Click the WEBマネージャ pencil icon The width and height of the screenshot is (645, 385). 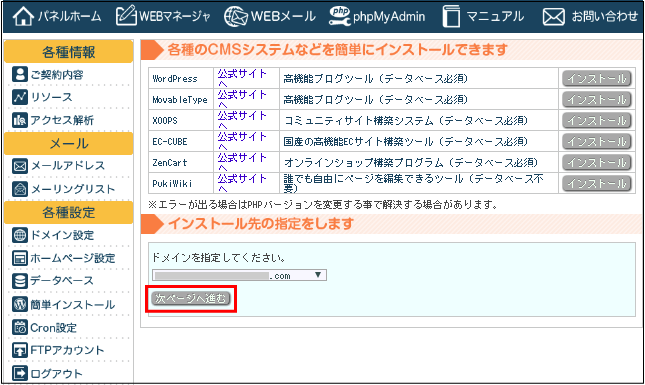click(x=126, y=15)
